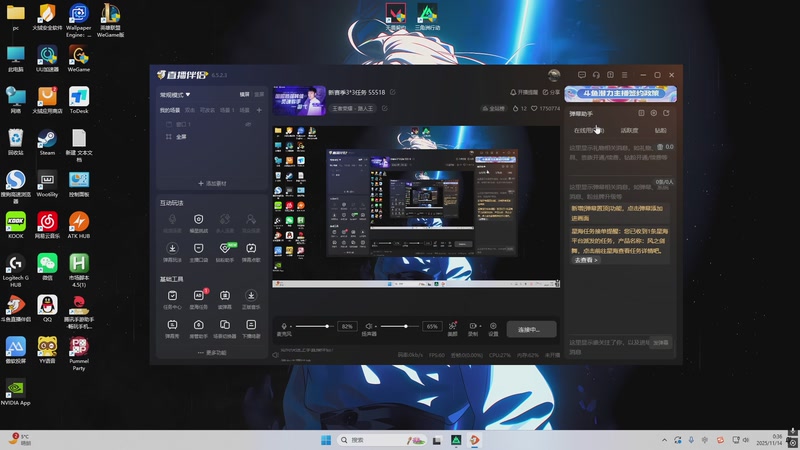The height and width of the screenshot is (450, 800).
Task: Click the 斗鱼潜力主播签约政策 banner
Action: 620,94
